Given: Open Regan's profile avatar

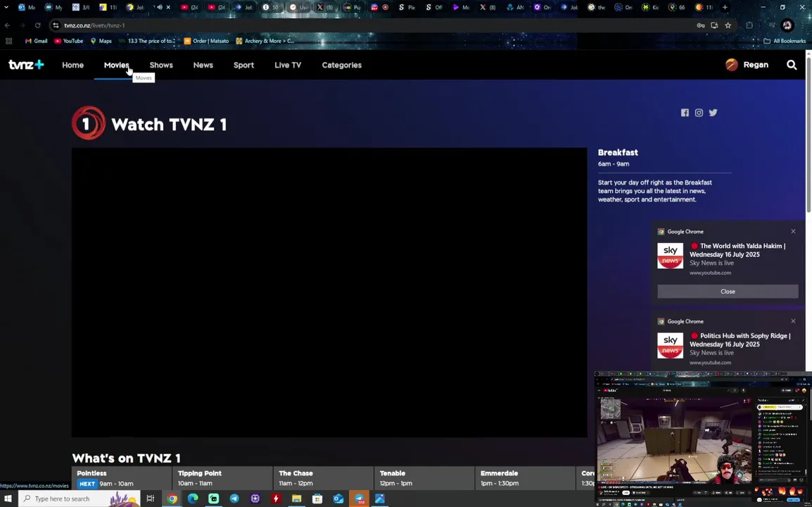Looking at the screenshot, I should pyautogui.click(x=731, y=65).
